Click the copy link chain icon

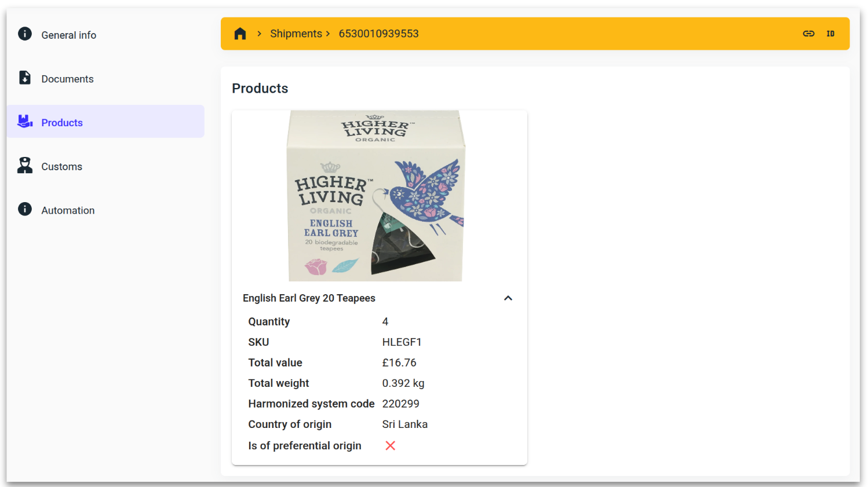(x=808, y=34)
